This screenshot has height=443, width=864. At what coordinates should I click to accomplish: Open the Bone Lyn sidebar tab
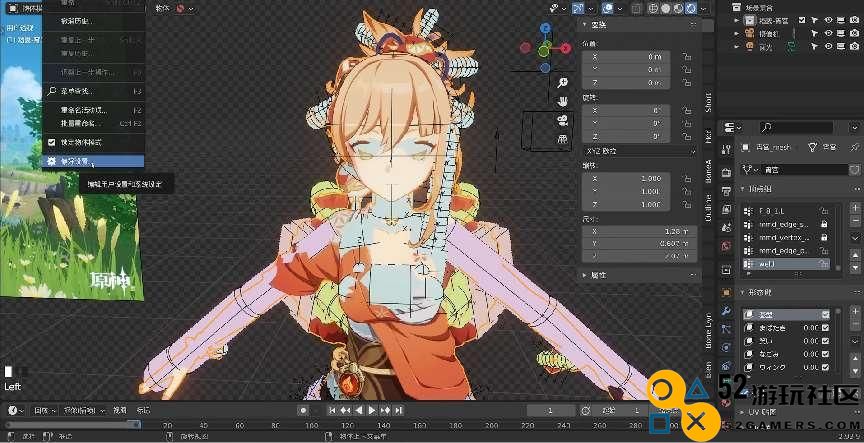coord(708,331)
